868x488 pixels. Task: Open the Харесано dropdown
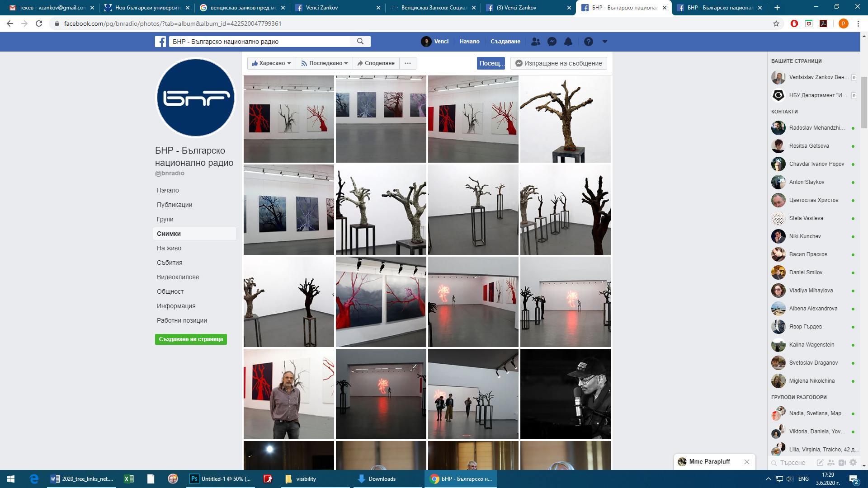coord(272,63)
